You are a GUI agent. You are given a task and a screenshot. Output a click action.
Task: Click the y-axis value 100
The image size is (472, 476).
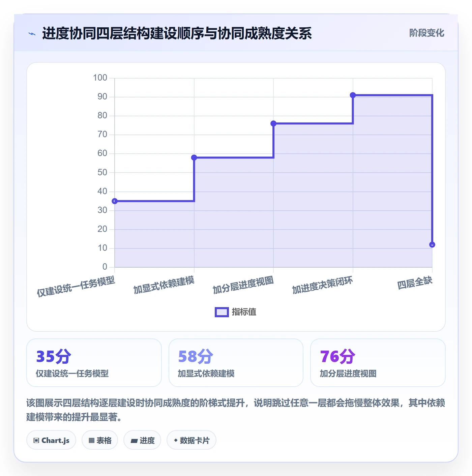100,78
